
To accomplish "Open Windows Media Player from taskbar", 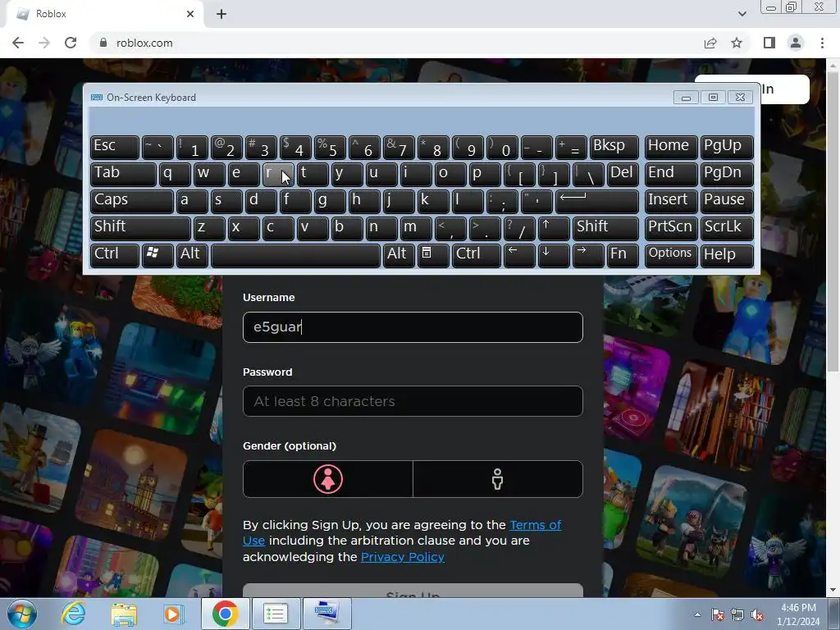I will (x=173, y=614).
